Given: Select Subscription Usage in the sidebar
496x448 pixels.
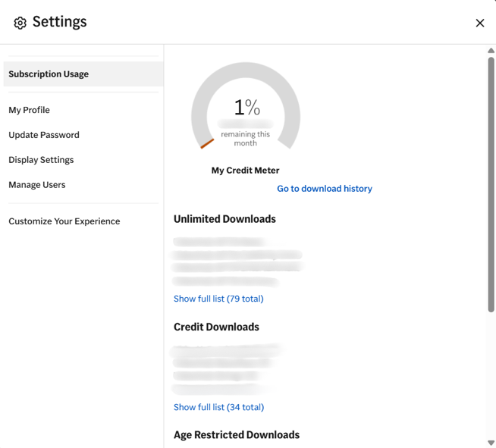Looking at the screenshot, I should (x=49, y=74).
